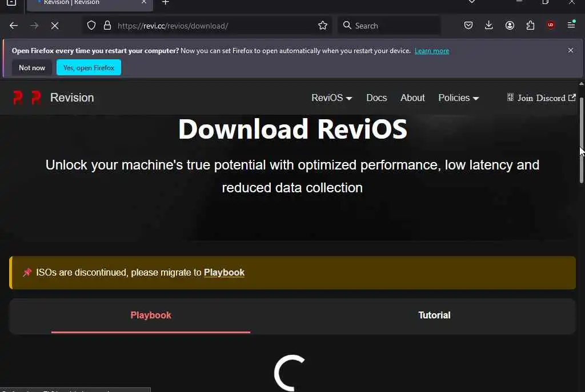Screen dimensions: 585x392
Task: Click Yes, open Firefox button
Action: click(x=89, y=68)
